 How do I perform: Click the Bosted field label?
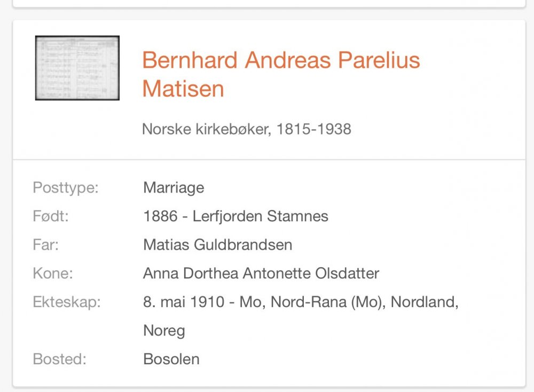click(60, 359)
